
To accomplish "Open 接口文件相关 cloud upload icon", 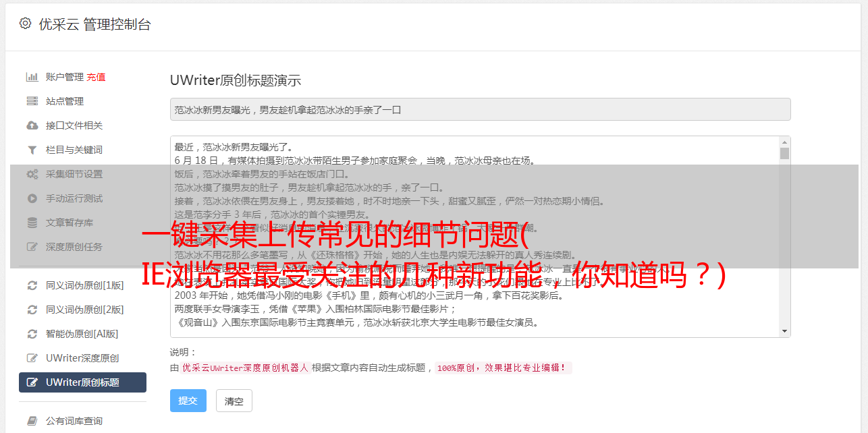I will (x=32, y=125).
